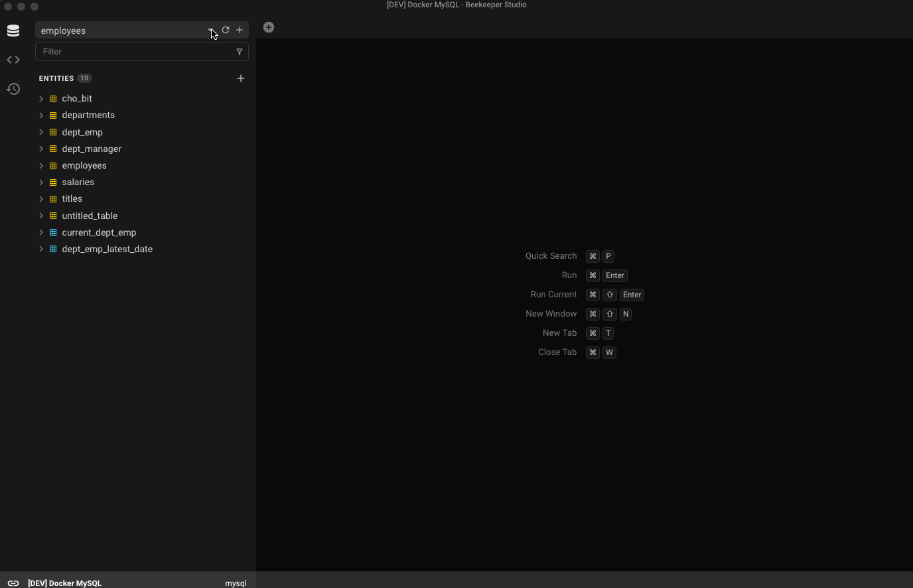Add a new database with plus icon
The height and width of the screenshot is (588, 913).
pyautogui.click(x=240, y=30)
